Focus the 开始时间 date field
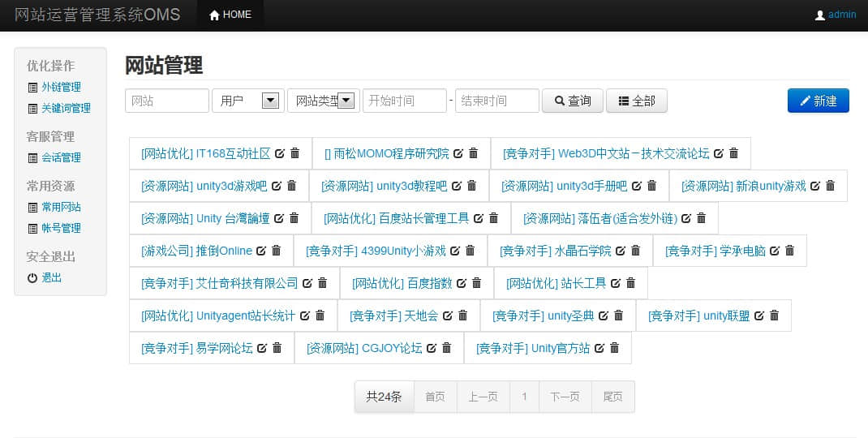 click(x=405, y=101)
